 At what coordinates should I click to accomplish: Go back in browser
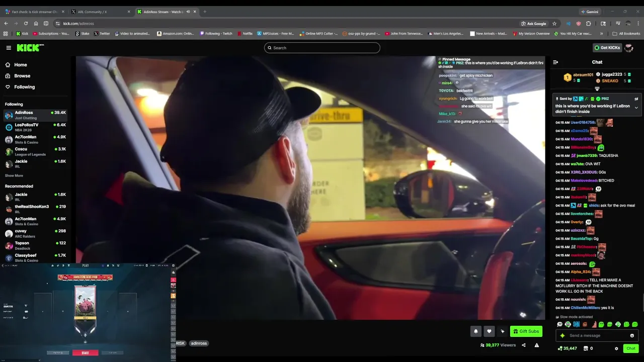coord(6,24)
